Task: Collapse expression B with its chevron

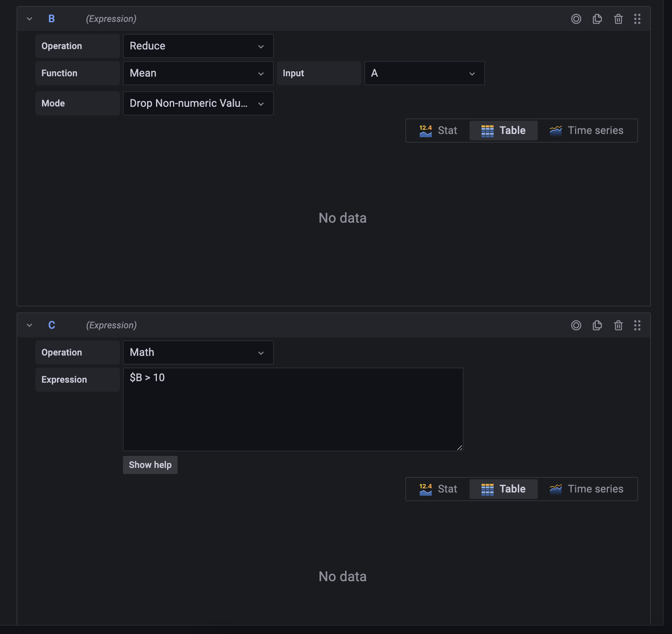Action: click(x=29, y=18)
